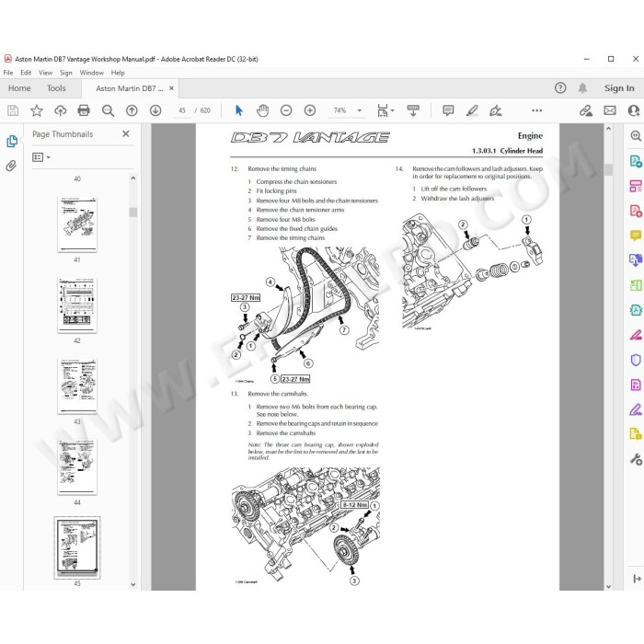Select the Aston Martin DB7 document tab

tap(130, 88)
